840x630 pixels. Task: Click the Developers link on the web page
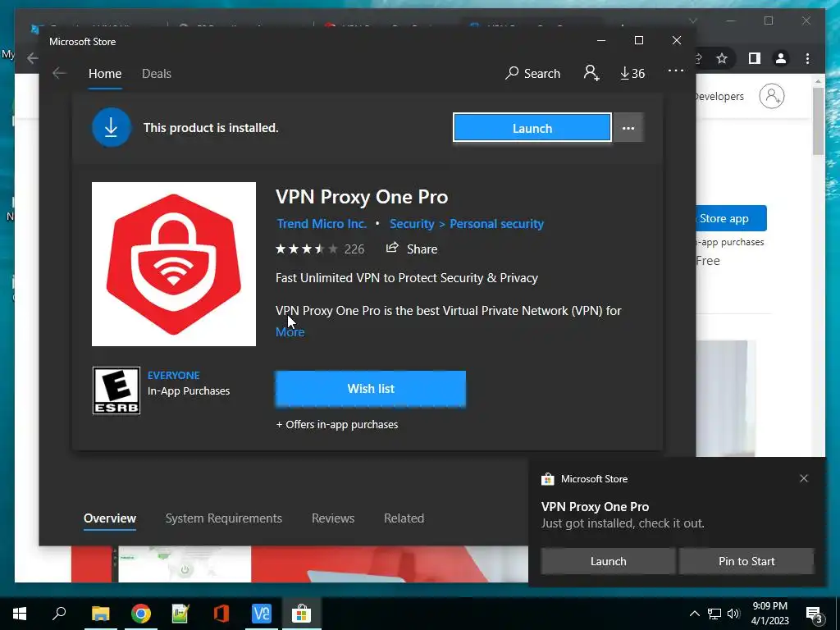[719, 97]
